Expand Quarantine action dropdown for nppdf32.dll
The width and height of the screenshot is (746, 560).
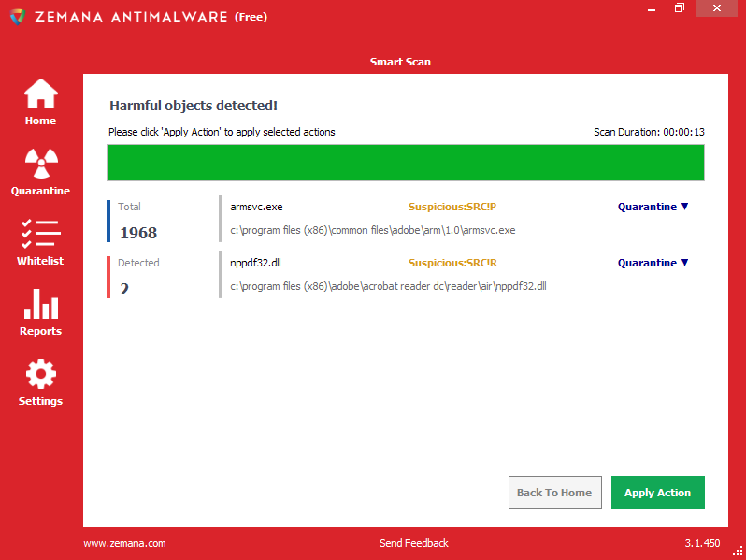pyautogui.click(x=653, y=263)
